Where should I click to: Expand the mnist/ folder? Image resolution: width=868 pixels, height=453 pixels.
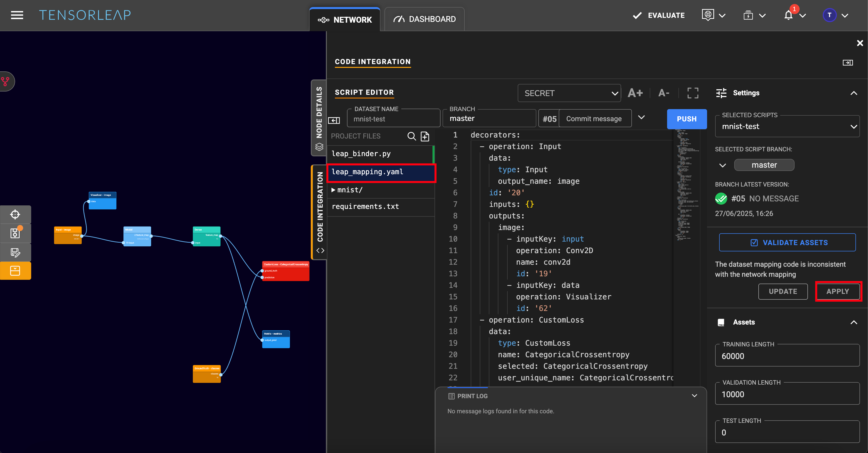(347, 190)
